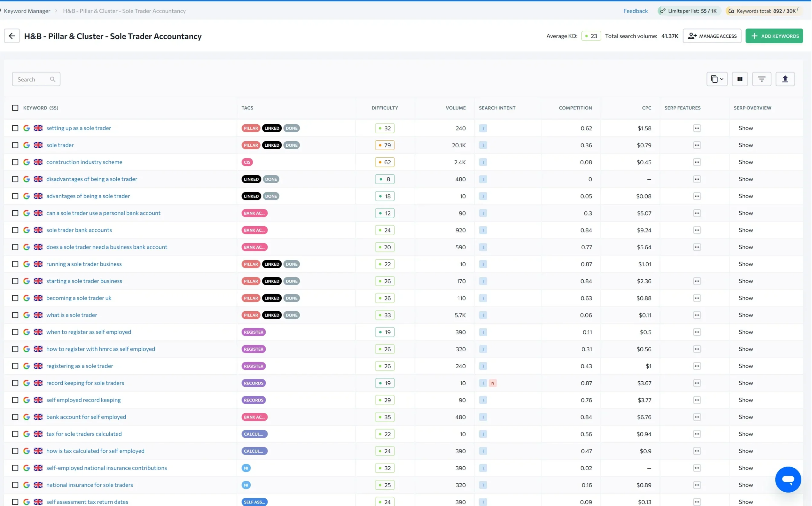The height and width of the screenshot is (506, 812).
Task: Click difficulty score 79 badge
Action: pos(385,145)
